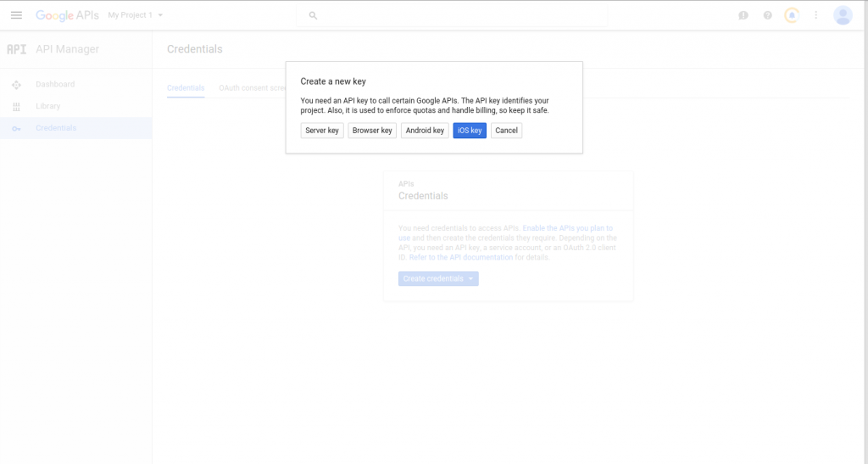Click the circular notifications icon

[x=792, y=15]
